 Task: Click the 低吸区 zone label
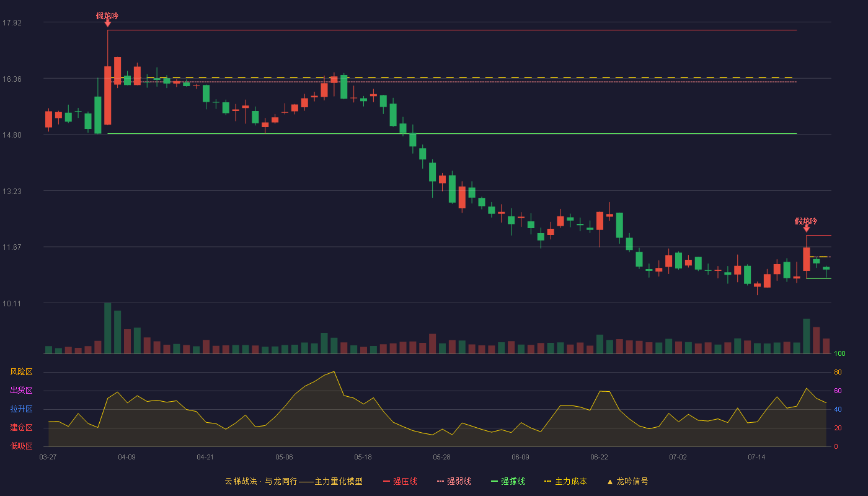(21, 446)
